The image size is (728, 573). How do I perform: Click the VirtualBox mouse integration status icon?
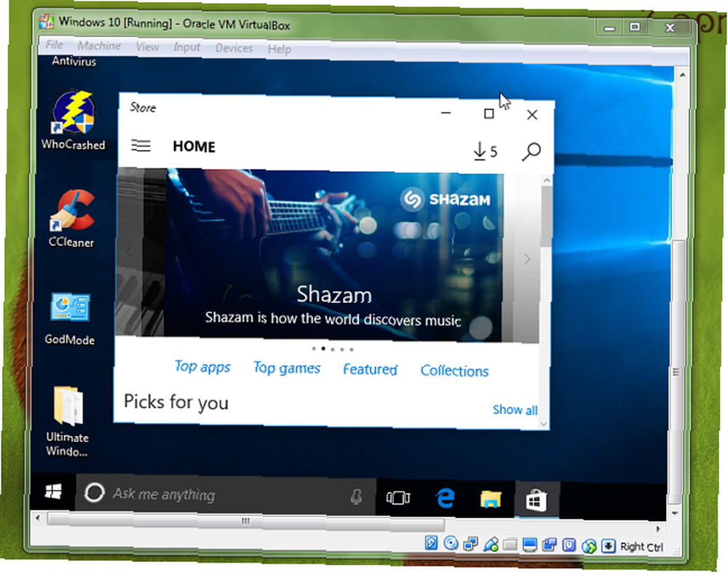[589, 546]
